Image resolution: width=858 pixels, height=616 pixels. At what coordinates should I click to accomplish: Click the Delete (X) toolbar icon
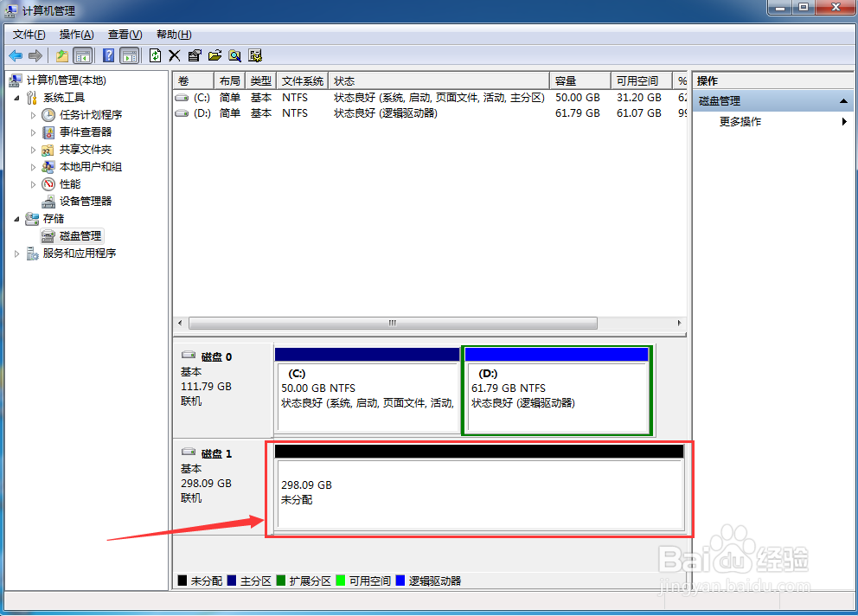coord(173,55)
